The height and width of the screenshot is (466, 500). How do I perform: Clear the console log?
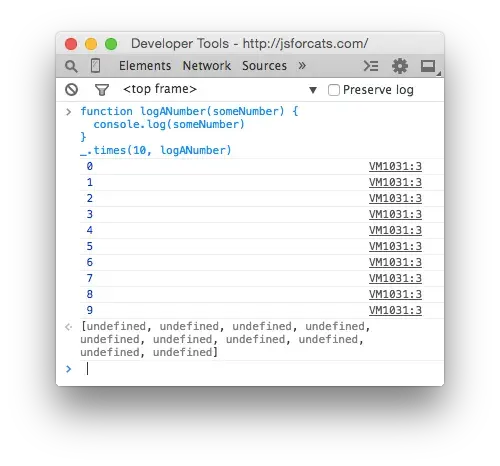click(72, 89)
